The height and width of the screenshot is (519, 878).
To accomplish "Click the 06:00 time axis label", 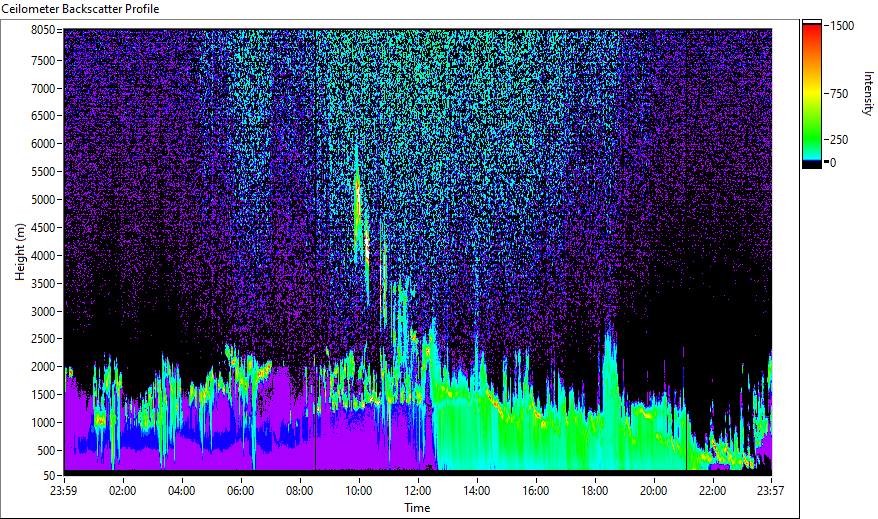I will 240,491.
